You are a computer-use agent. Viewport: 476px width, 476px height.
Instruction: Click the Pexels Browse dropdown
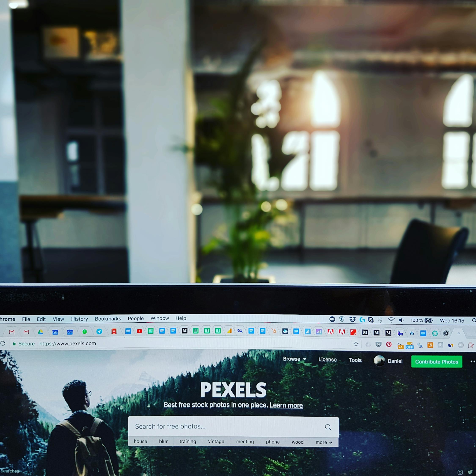coord(294,361)
